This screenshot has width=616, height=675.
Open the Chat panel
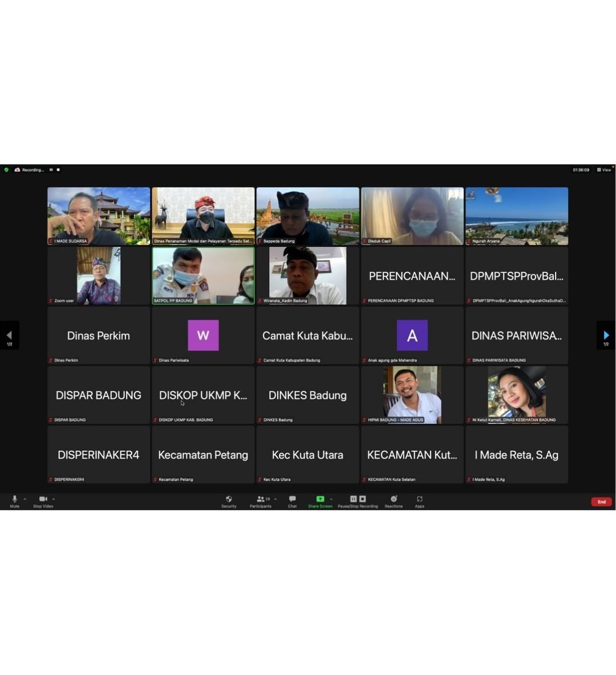[x=292, y=500]
